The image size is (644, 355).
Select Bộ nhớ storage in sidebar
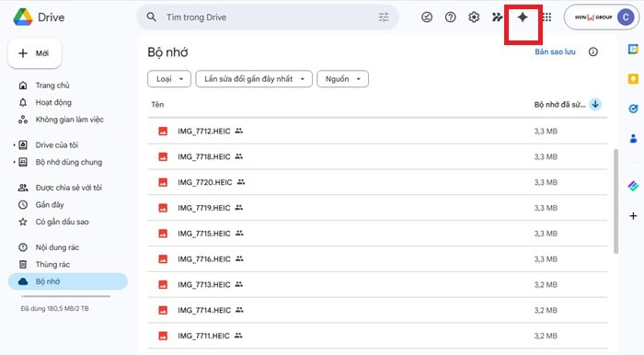(x=68, y=281)
